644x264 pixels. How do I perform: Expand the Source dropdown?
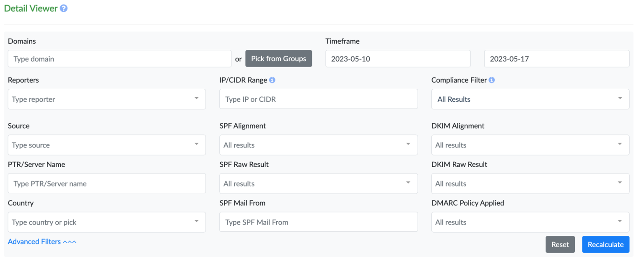click(106, 145)
